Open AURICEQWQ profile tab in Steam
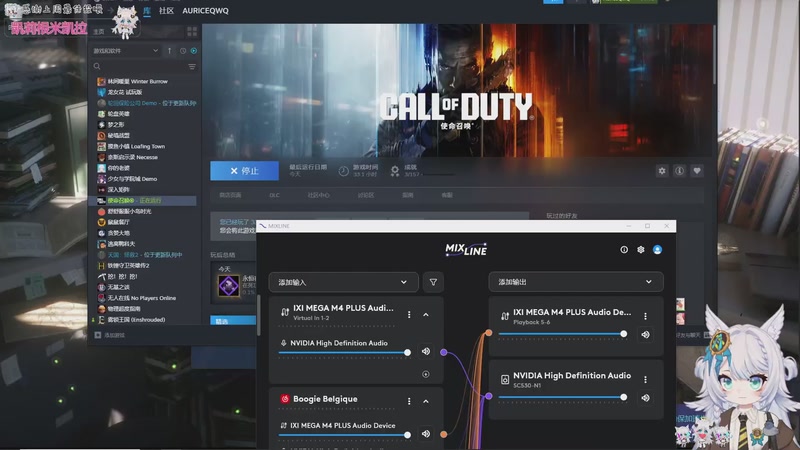800x450 pixels. coord(206,11)
